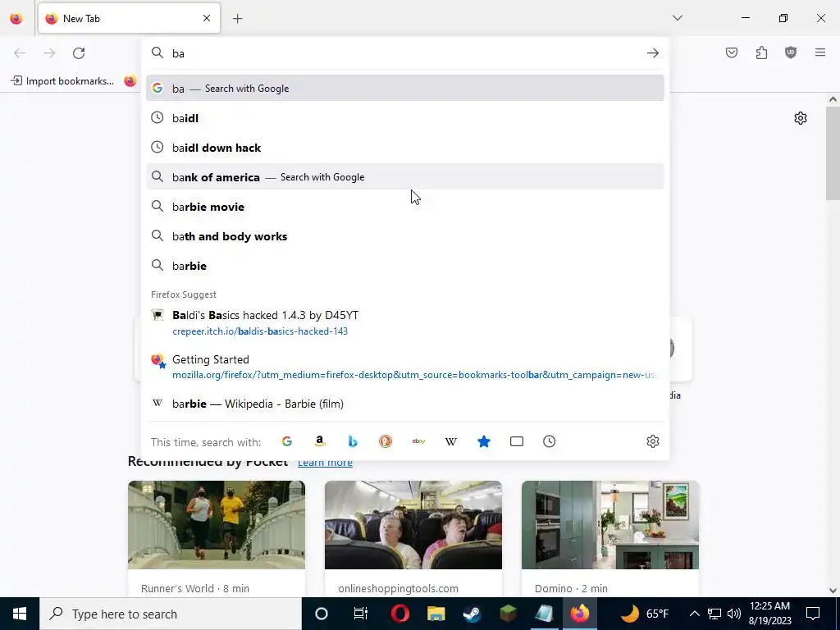Open the Windows Start menu

coord(20,614)
